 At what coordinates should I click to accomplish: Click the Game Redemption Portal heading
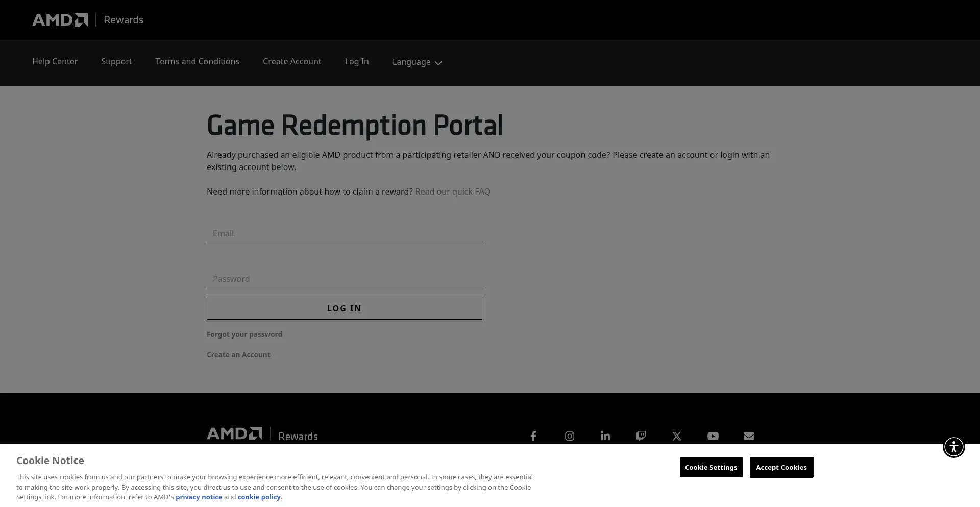(x=355, y=126)
